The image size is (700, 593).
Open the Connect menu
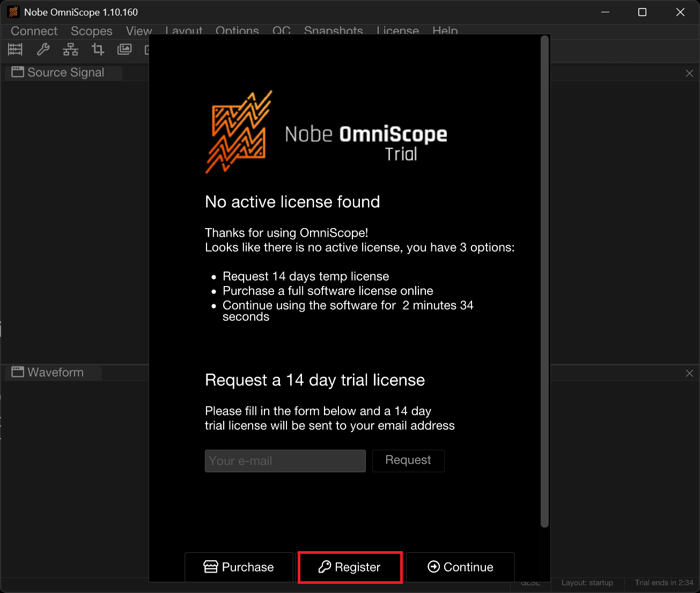[34, 31]
